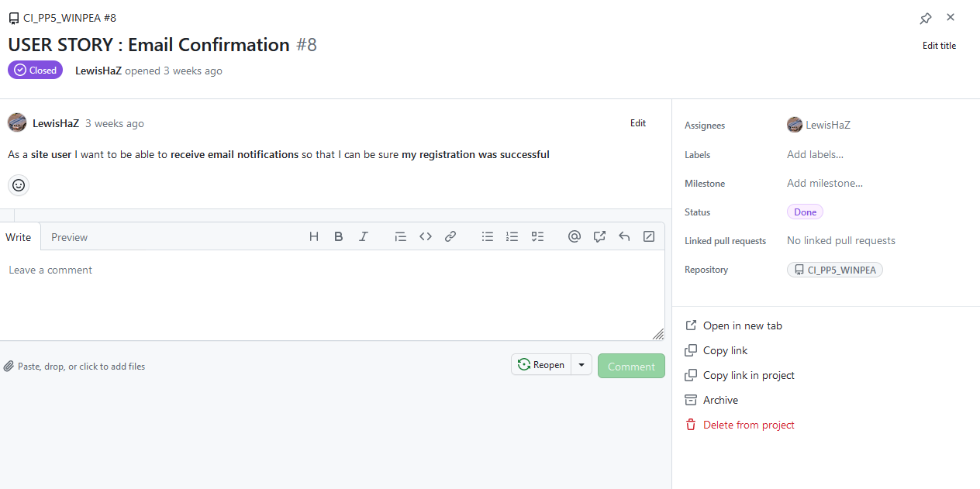Switch to the Write tab
The width and height of the screenshot is (980, 489).
(x=19, y=237)
